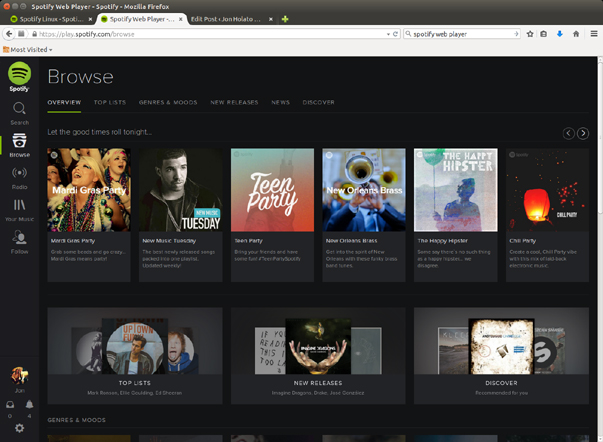Go back with Firefox back button
Screen dimensions: 603x442
click(x=9, y=34)
